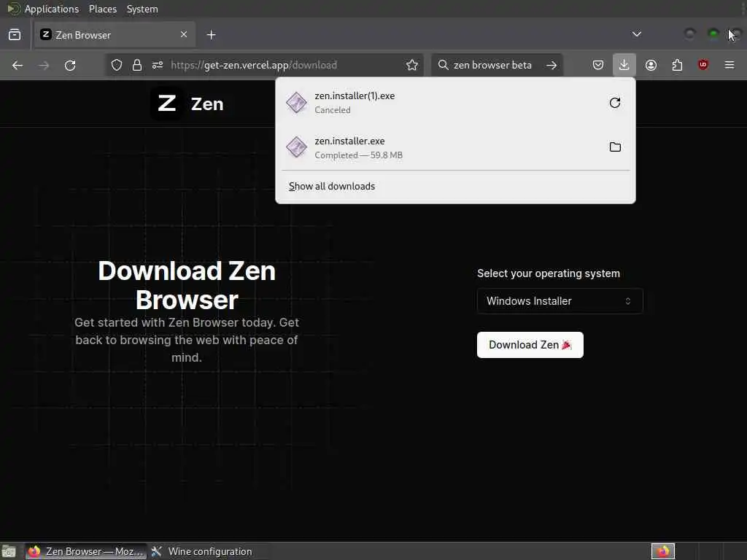Open the Firefox account icon
Screen dimensions: 747x560
click(x=651, y=65)
